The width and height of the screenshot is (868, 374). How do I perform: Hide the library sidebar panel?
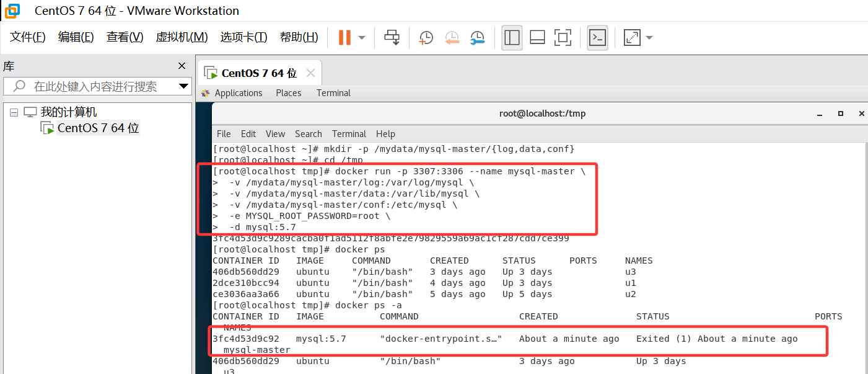(x=512, y=38)
